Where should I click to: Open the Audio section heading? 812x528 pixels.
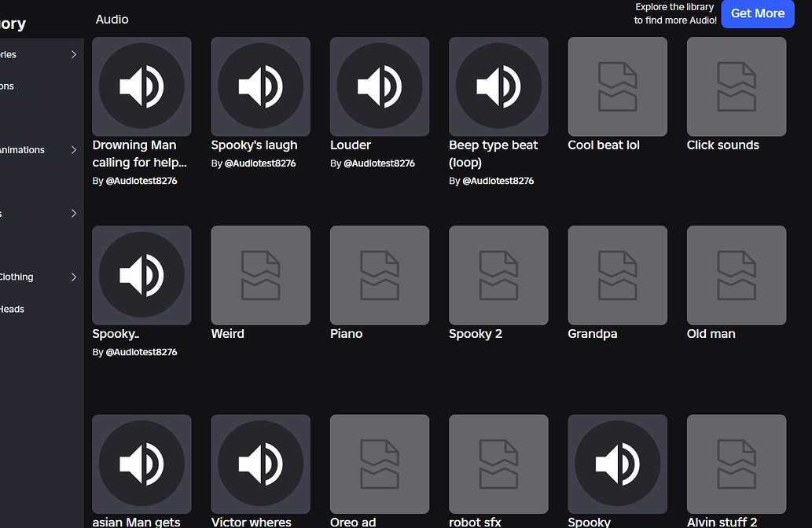112,19
